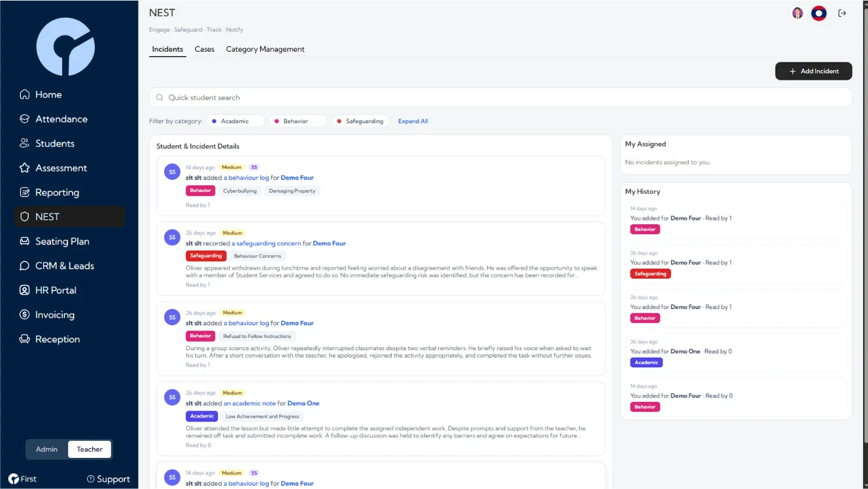The height and width of the screenshot is (489, 868).
Task: Open the Incidents tab
Action: 167,49
